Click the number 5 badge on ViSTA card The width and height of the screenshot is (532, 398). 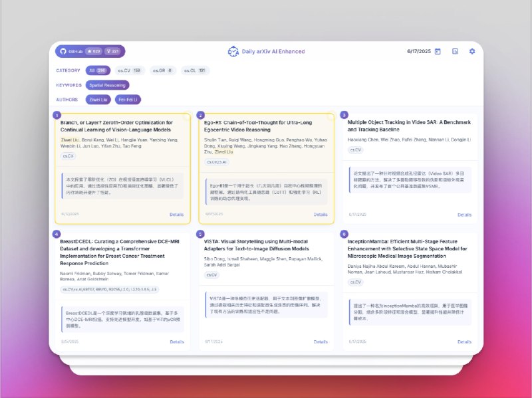pos(201,234)
